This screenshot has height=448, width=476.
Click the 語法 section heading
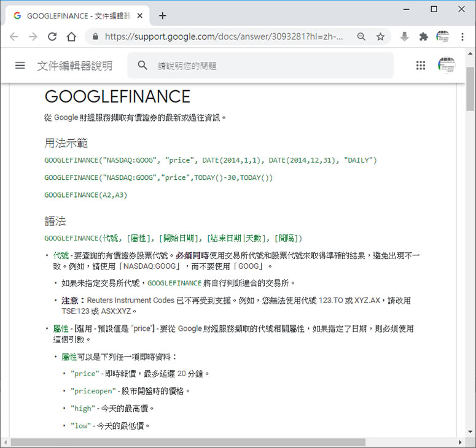point(55,221)
